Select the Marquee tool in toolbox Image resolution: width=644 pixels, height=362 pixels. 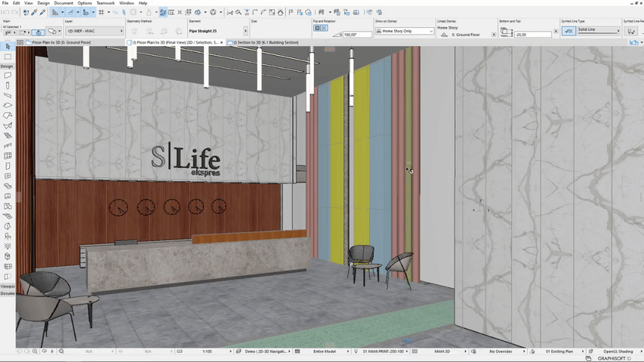pyautogui.click(x=8, y=57)
